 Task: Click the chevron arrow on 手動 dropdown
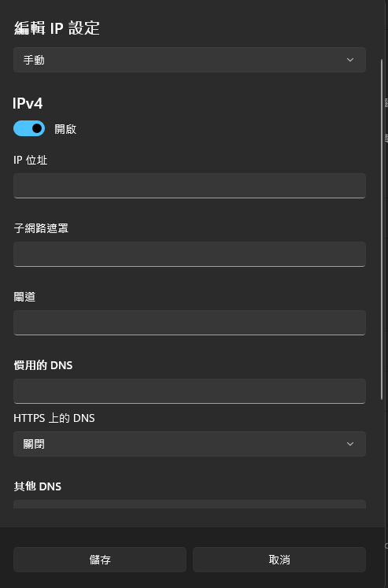349,60
